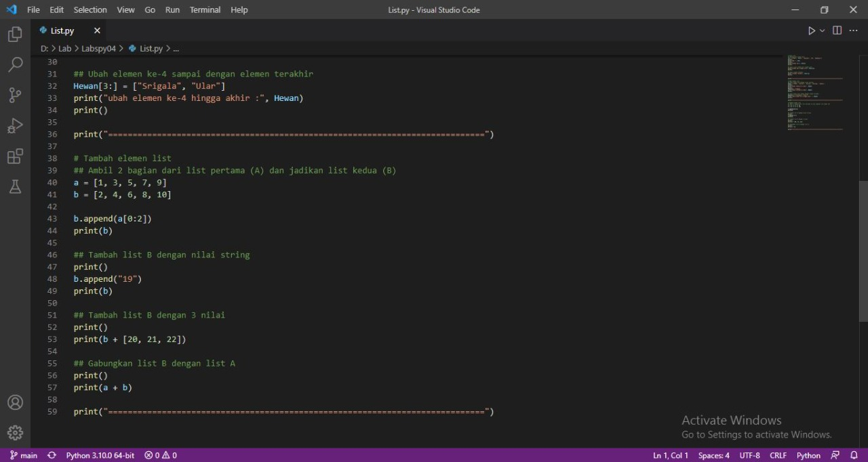The image size is (868, 462).
Task: Click the errors and warnings indicator
Action: 160,455
